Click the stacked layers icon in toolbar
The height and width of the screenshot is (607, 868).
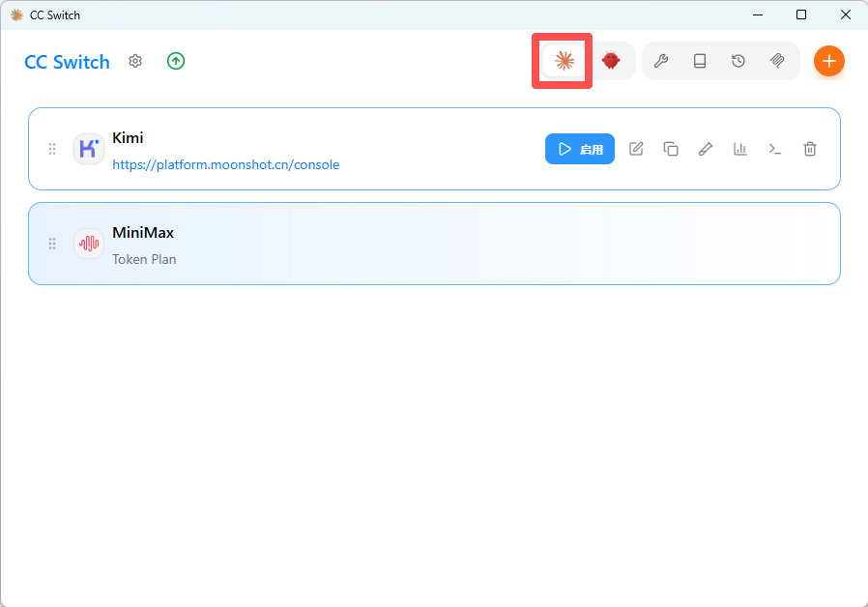point(777,61)
